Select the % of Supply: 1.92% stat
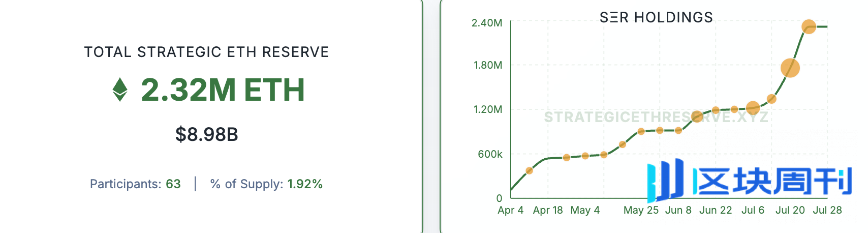 266,184
